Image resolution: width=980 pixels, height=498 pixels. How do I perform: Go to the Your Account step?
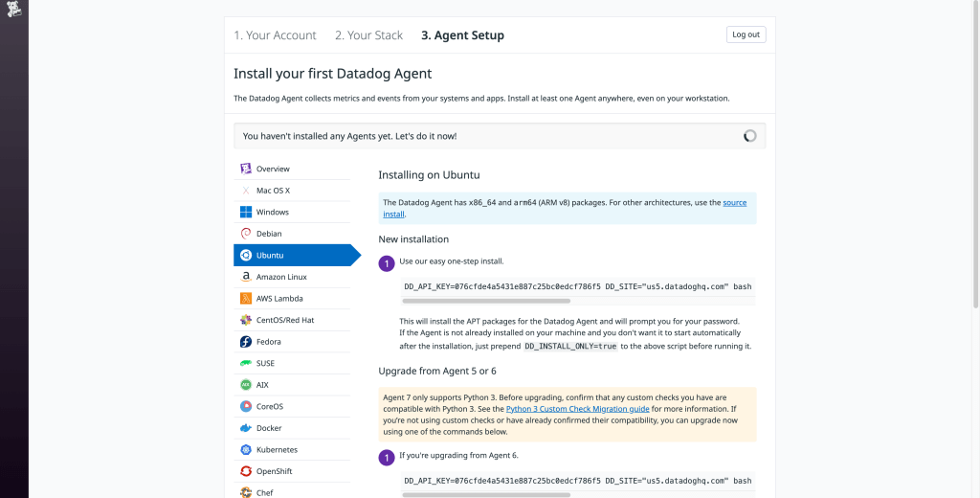(275, 35)
